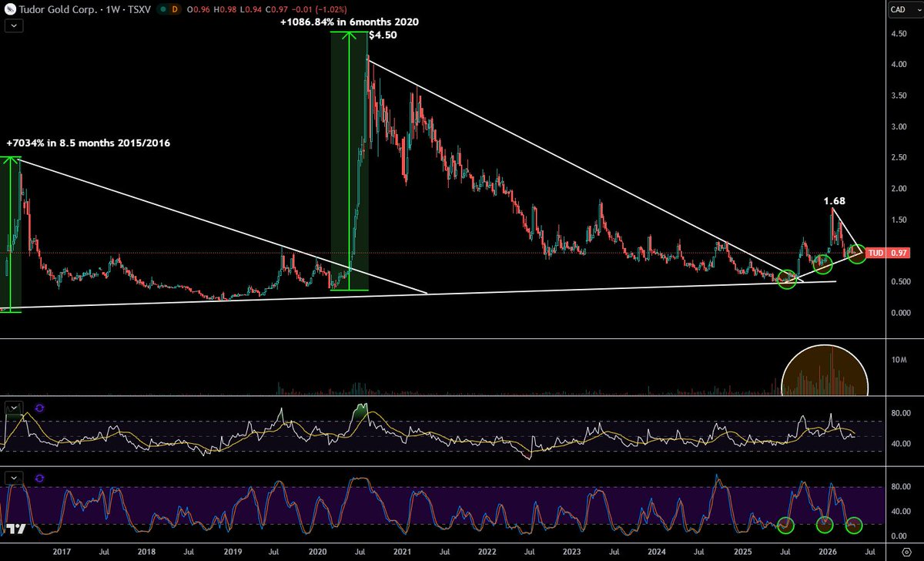This screenshot has height=561, width=924.
Task: Click the TradingView logo
Action: click(x=15, y=529)
